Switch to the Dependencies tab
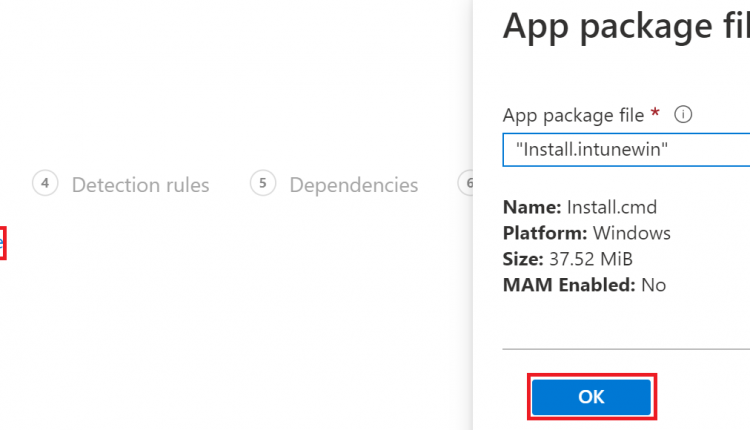The width and height of the screenshot is (750, 430). [x=353, y=185]
